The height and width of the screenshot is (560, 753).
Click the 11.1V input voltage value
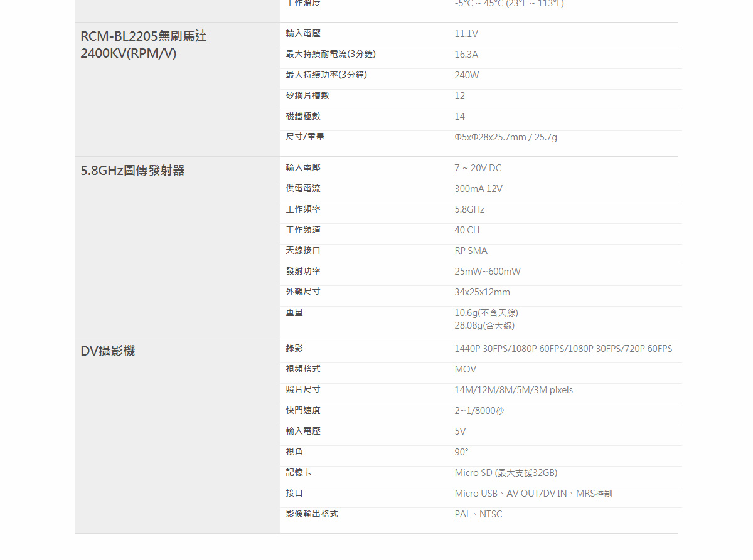[x=466, y=34]
